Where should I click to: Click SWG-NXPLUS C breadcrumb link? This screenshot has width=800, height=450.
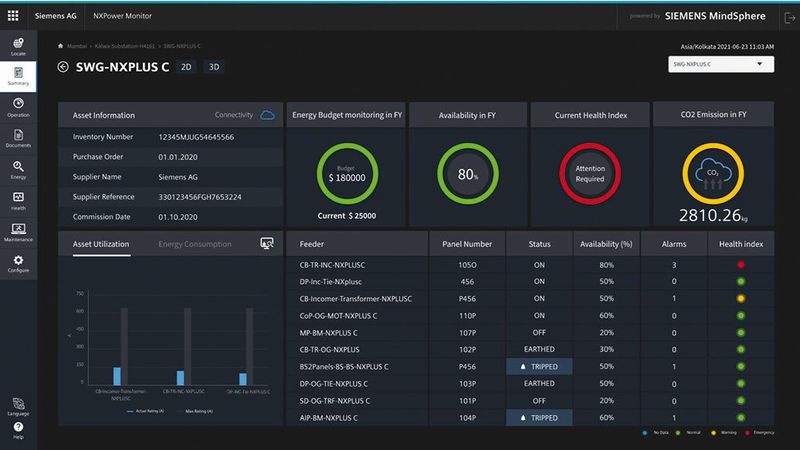click(182, 46)
